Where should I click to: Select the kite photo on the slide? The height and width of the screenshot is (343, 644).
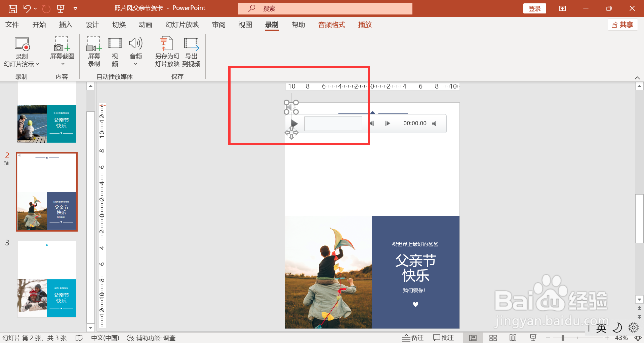(328, 272)
